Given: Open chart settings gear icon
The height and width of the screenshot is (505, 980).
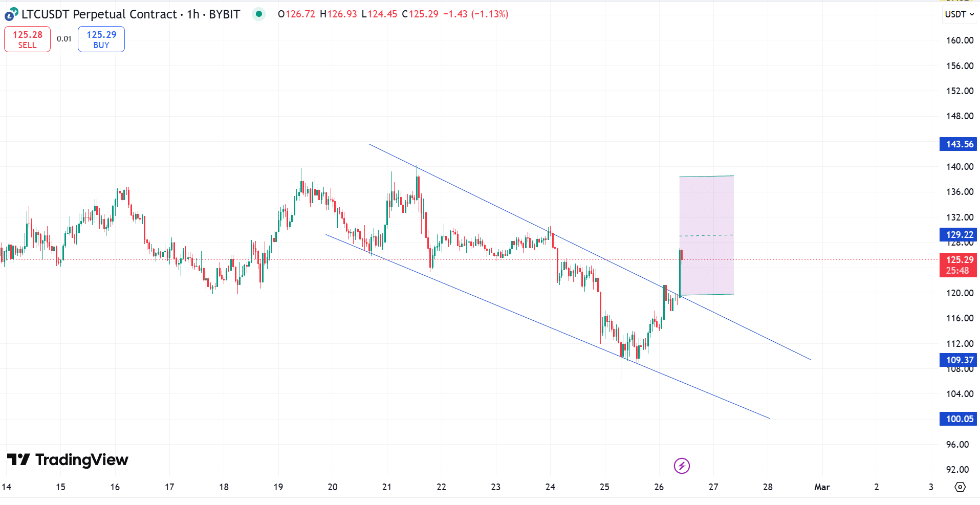Looking at the screenshot, I should [x=960, y=487].
